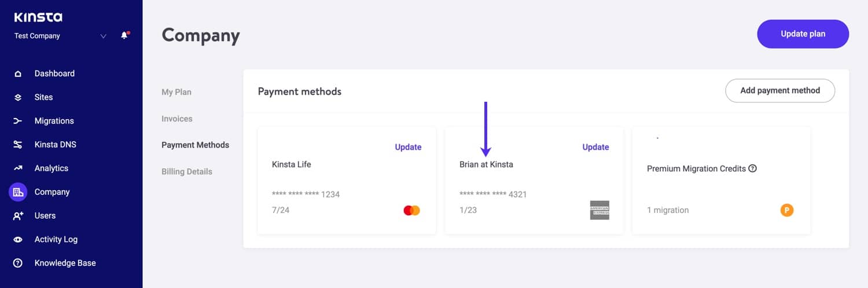This screenshot has height=288, width=868.
Task: Update the Brian at Kinsta card
Action: point(595,147)
